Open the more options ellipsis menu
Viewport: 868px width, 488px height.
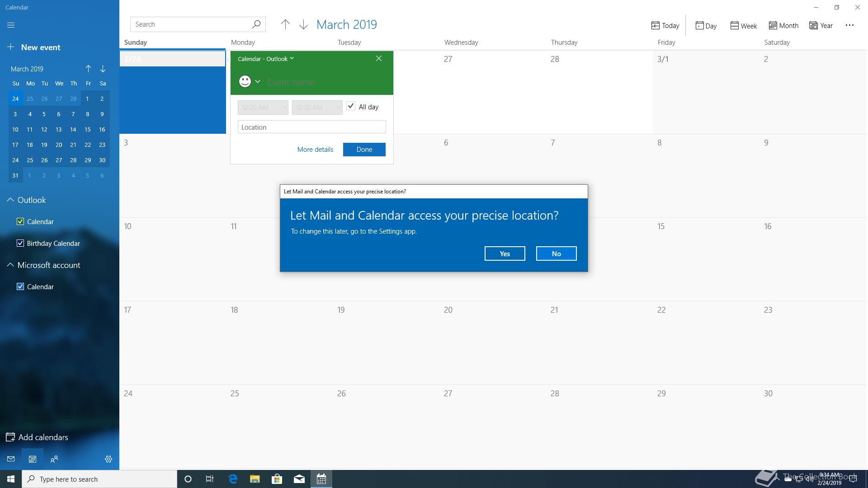pos(849,25)
